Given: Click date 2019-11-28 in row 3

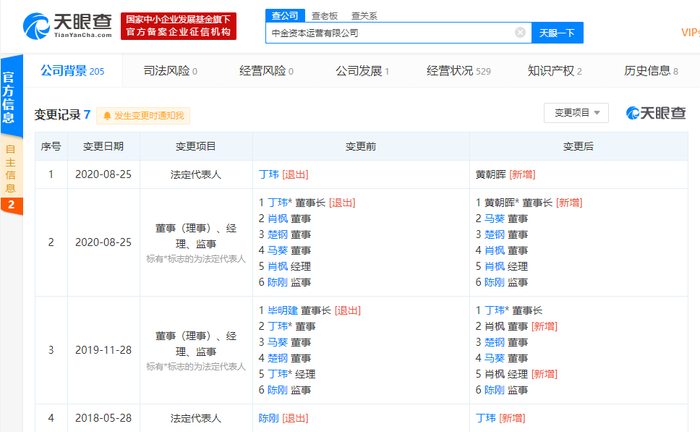Looking at the screenshot, I should pos(103,350).
